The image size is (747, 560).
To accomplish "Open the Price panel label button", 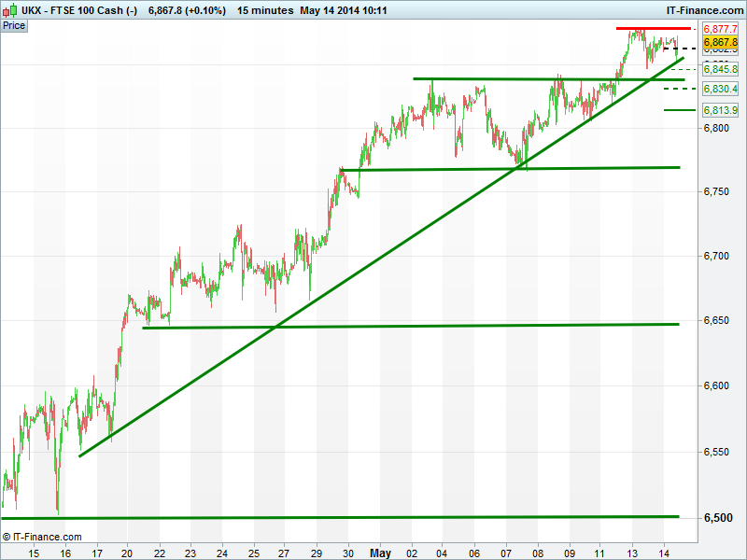I will pos(14,26).
